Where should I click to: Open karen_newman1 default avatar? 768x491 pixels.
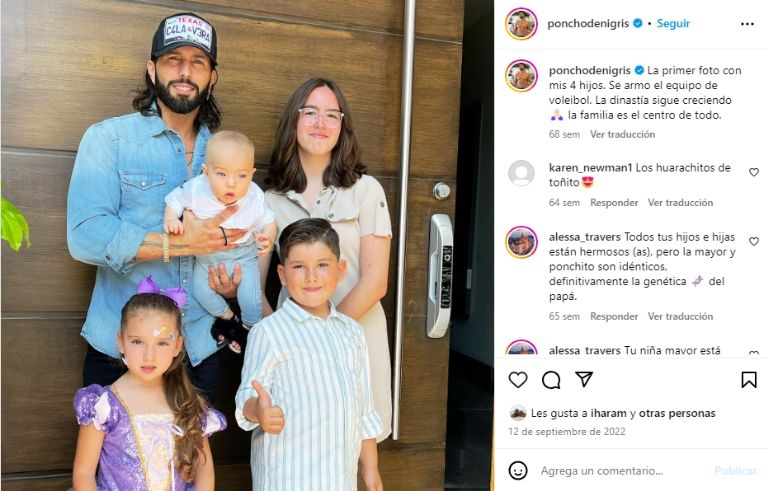point(521,173)
